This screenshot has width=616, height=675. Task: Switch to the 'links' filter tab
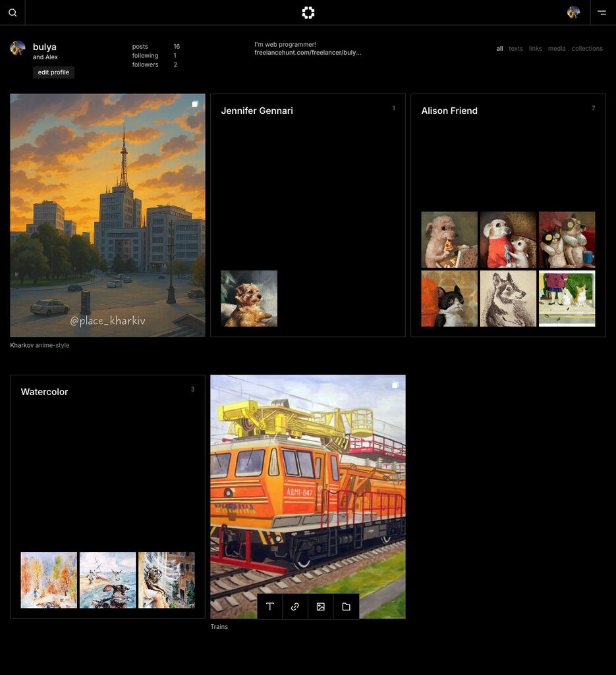536,49
